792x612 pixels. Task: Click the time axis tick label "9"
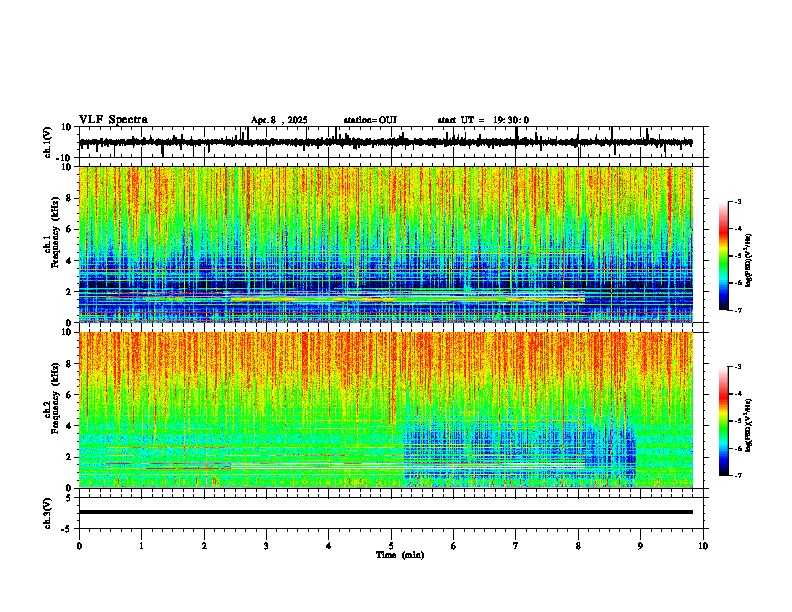[640, 546]
